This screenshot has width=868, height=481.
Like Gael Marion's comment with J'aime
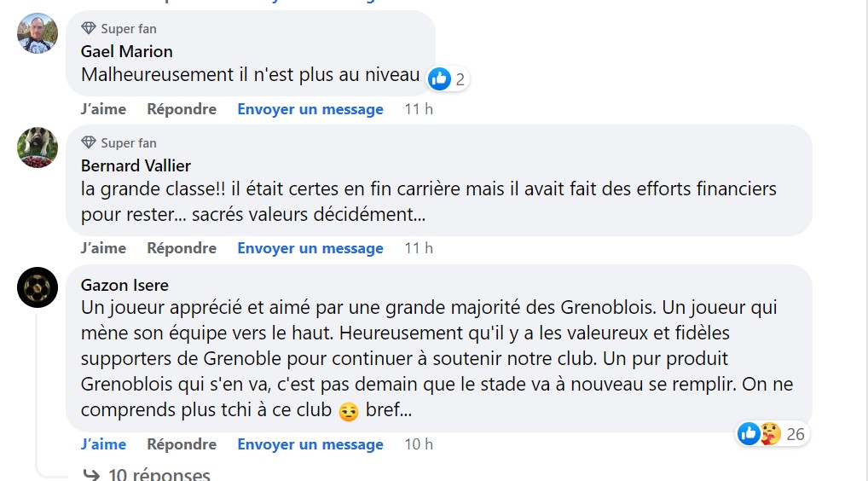point(103,109)
